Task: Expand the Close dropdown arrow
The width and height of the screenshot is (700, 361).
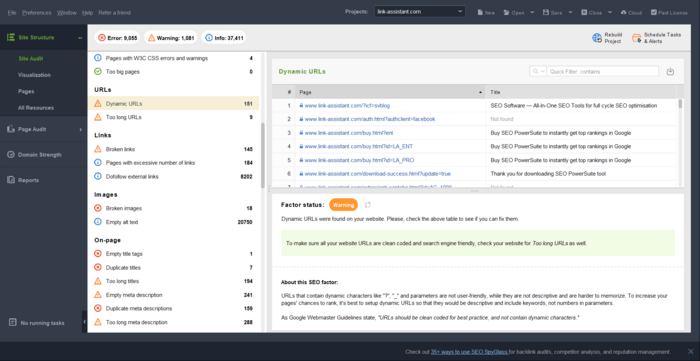Action: tap(609, 12)
